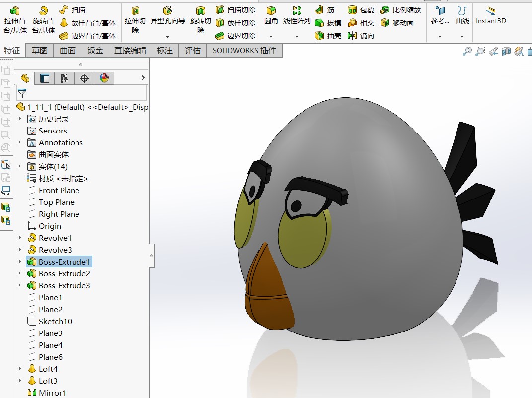This screenshot has height=398, width=532.
Task: Select the 线性阵列 linear pattern tool
Action: tap(297, 16)
